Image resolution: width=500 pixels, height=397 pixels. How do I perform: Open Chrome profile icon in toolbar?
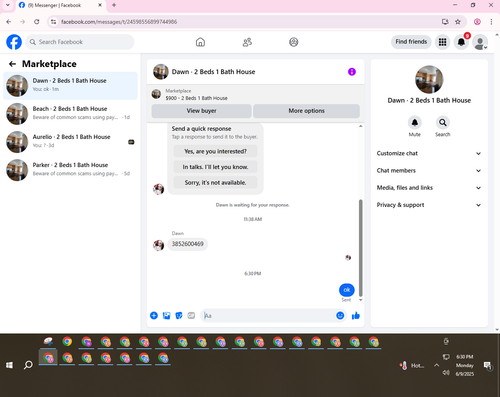click(x=477, y=22)
